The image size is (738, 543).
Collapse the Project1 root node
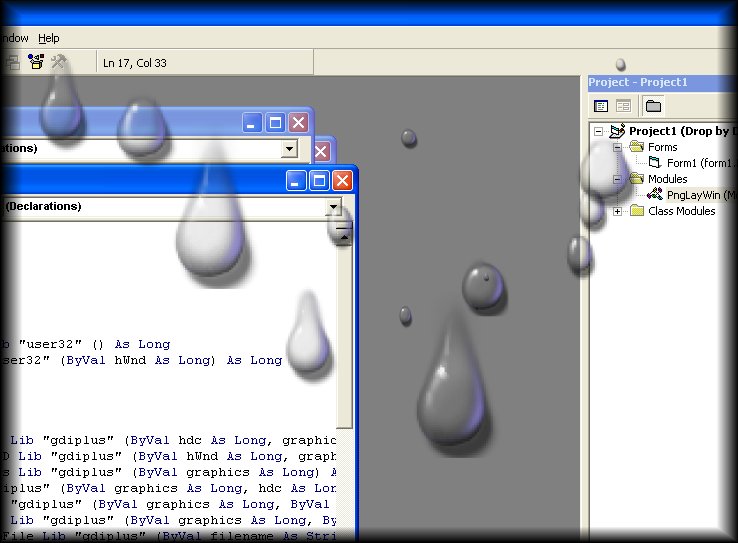click(598, 131)
